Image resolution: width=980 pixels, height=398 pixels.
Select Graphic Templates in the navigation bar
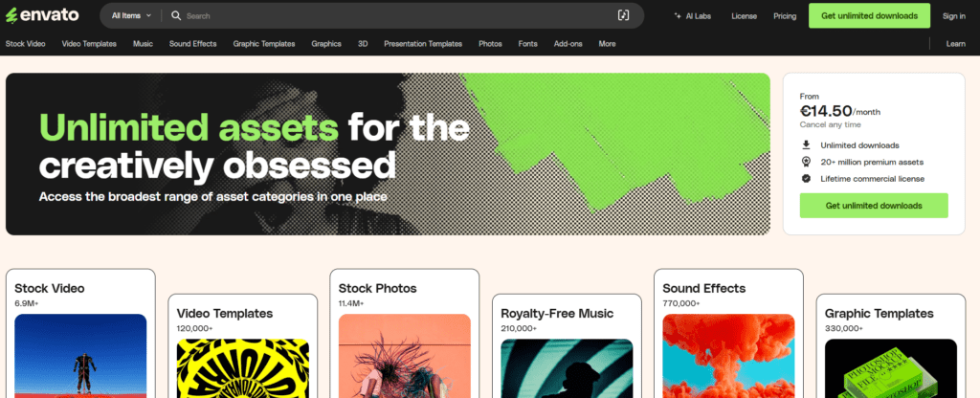tap(264, 44)
